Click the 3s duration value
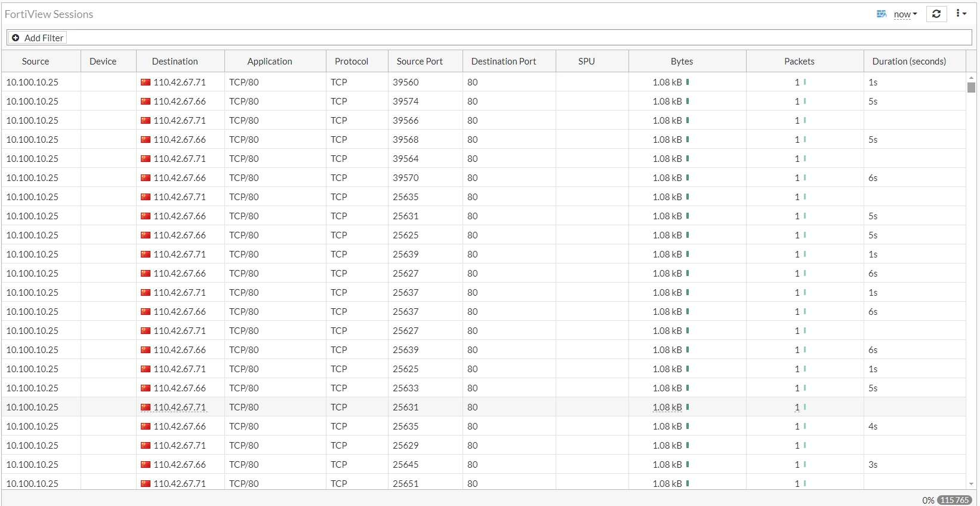 pyautogui.click(x=873, y=465)
